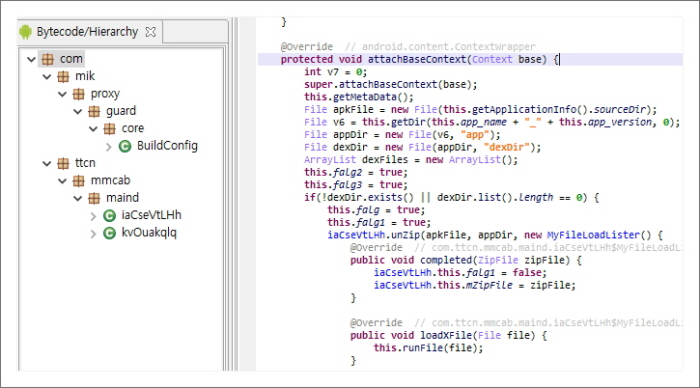Select the ttcn package label

(x=85, y=163)
